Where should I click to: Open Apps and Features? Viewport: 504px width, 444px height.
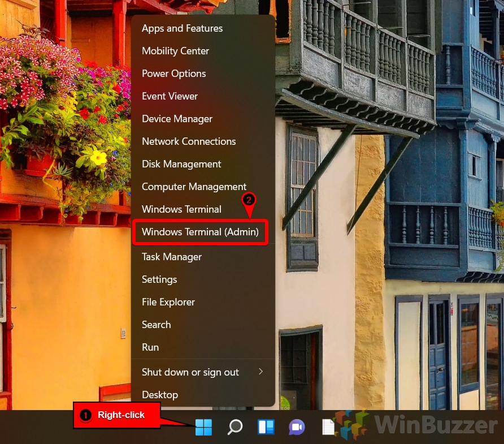tap(182, 28)
